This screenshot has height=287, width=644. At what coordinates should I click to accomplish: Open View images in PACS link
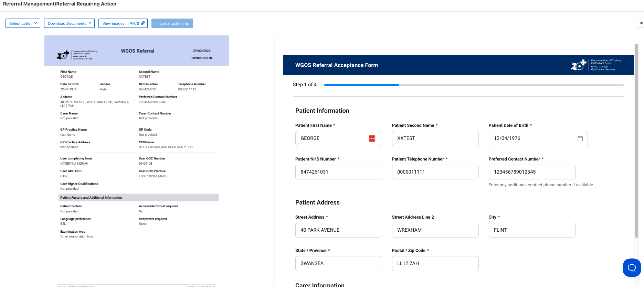point(123,23)
